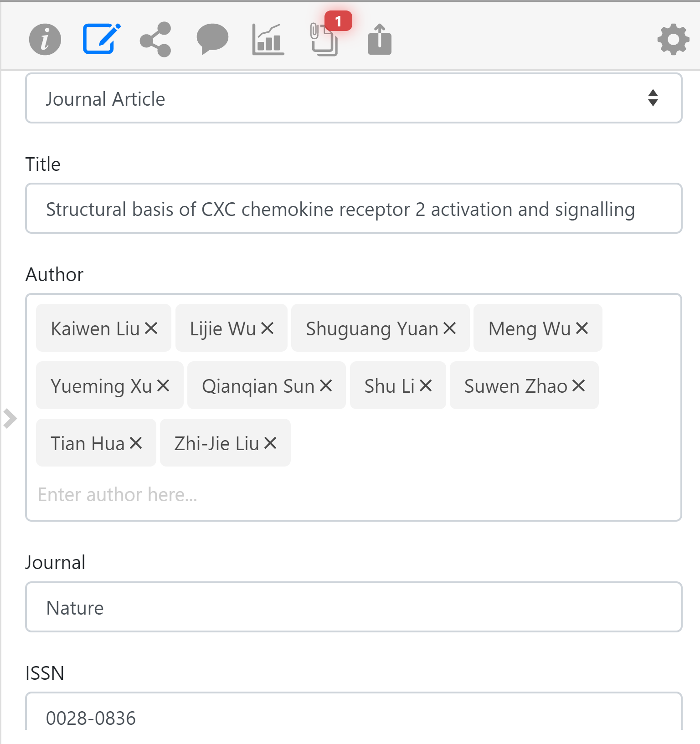Click the export upload arrow icon
The image size is (700, 744).
[x=379, y=40]
